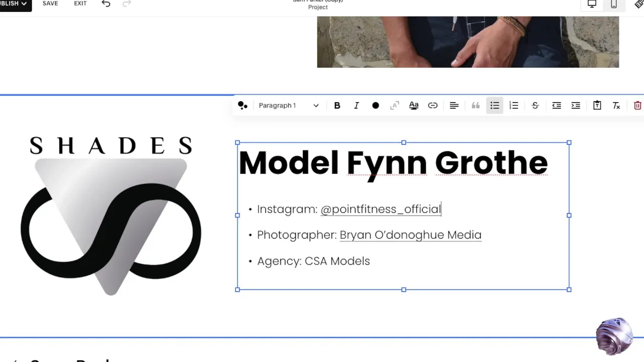Click the Agency: CSA Models line
The image size is (644, 362).
coord(313,261)
